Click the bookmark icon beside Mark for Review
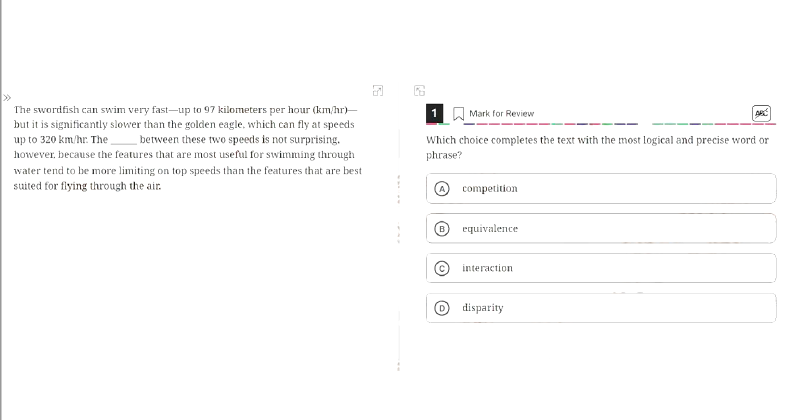 click(x=458, y=113)
